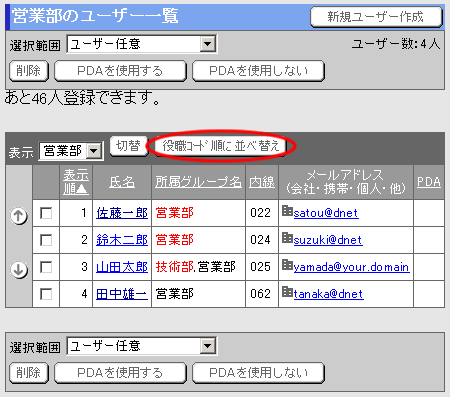Tick the checkbox for 鈴木二郎
Viewport: 450px width, 397px height.
click(x=46, y=240)
